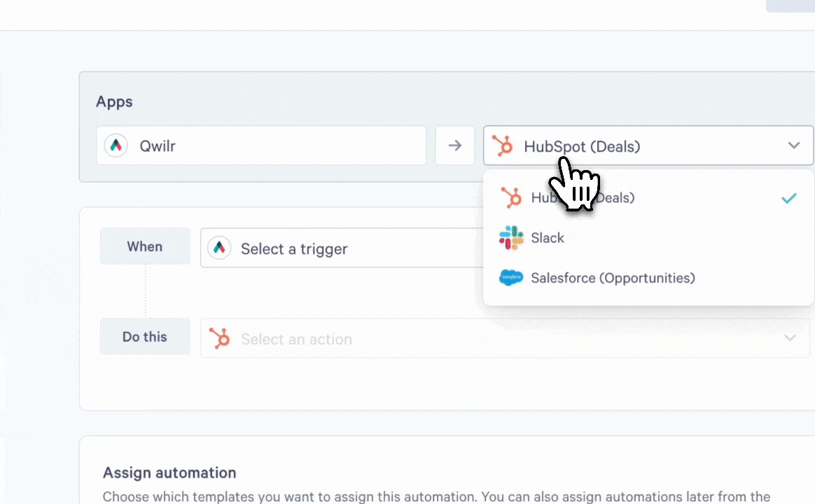This screenshot has height=504, width=815.
Task: Choose Salesforce (Opportunities) from the list
Action: tap(648, 278)
